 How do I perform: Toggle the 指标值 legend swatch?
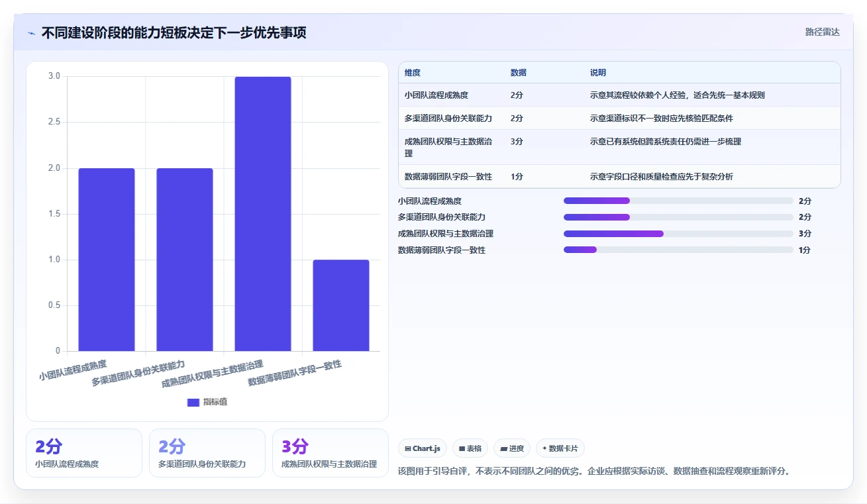[193, 402]
